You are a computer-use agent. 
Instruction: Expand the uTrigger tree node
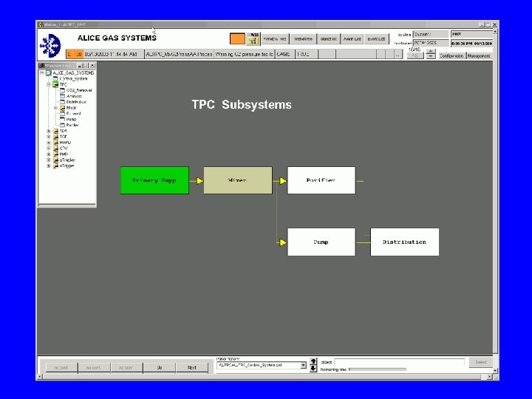coord(49,166)
